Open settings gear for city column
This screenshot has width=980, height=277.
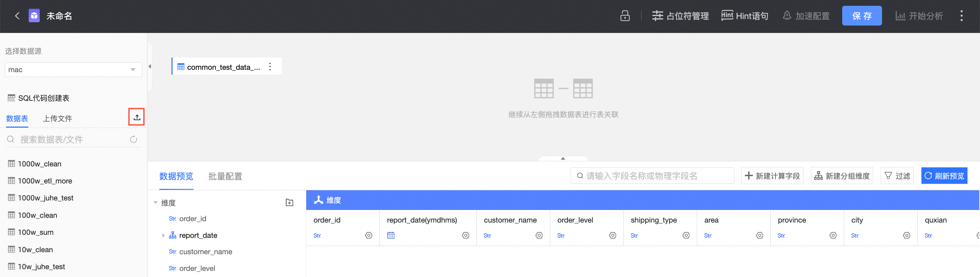pos(906,235)
